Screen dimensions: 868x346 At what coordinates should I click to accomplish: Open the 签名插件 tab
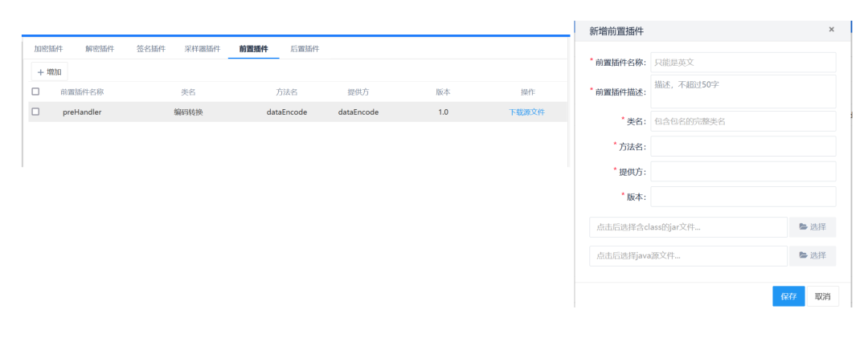click(x=151, y=49)
